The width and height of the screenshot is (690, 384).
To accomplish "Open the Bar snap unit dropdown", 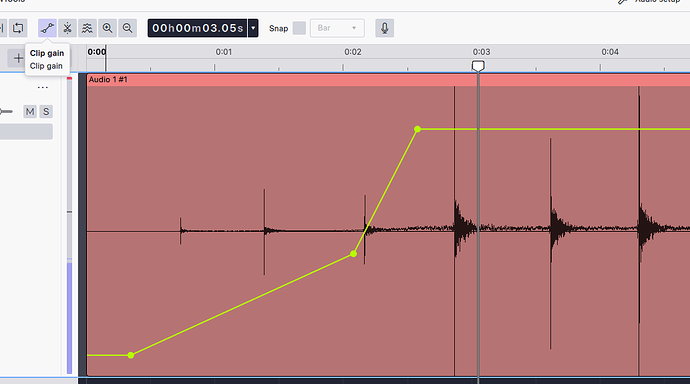I will tap(337, 28).
